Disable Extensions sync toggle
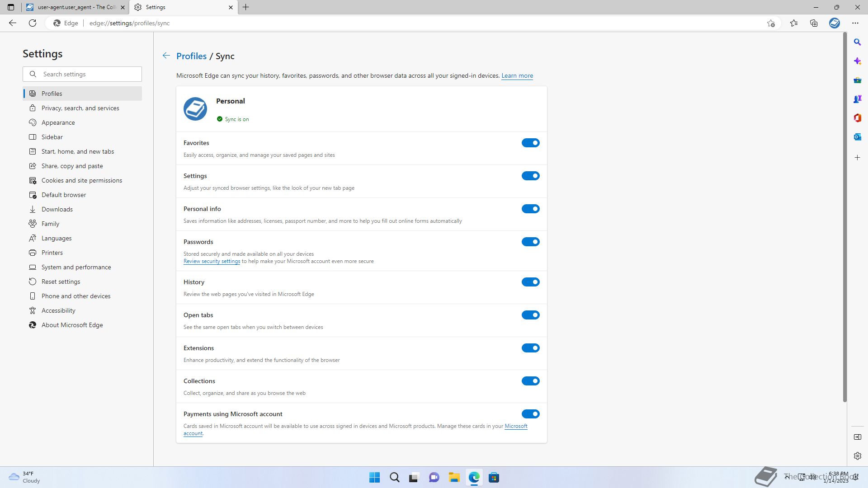 [x=530, y=348]
